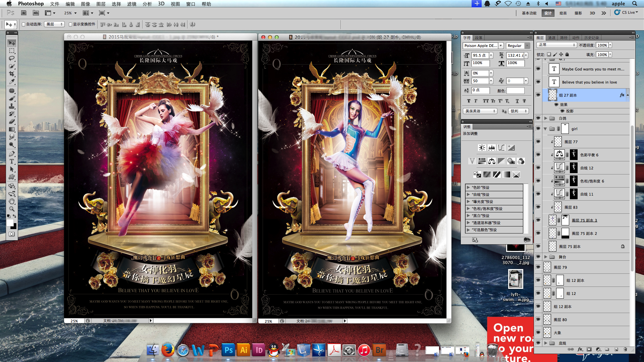Open the anti-aliasing 锐利 dropdown
The height and width of the screenshot is (362, 644).
519,111
